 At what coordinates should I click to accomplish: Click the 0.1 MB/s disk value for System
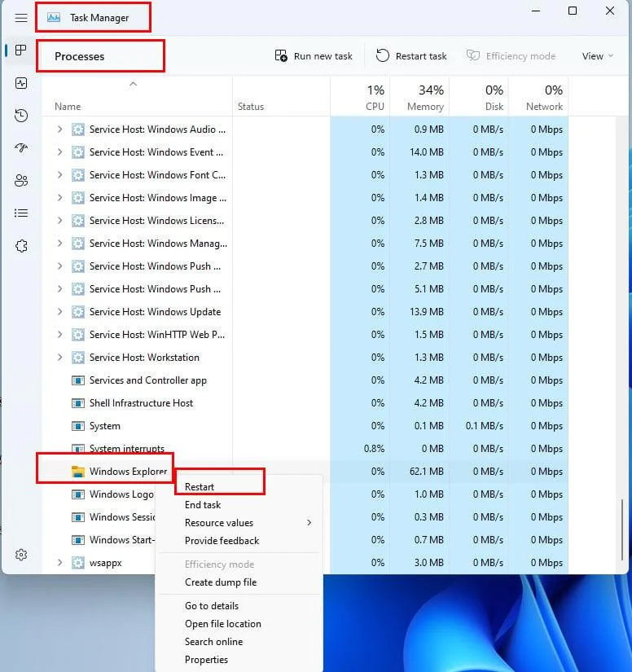click(x=484, y=426)
